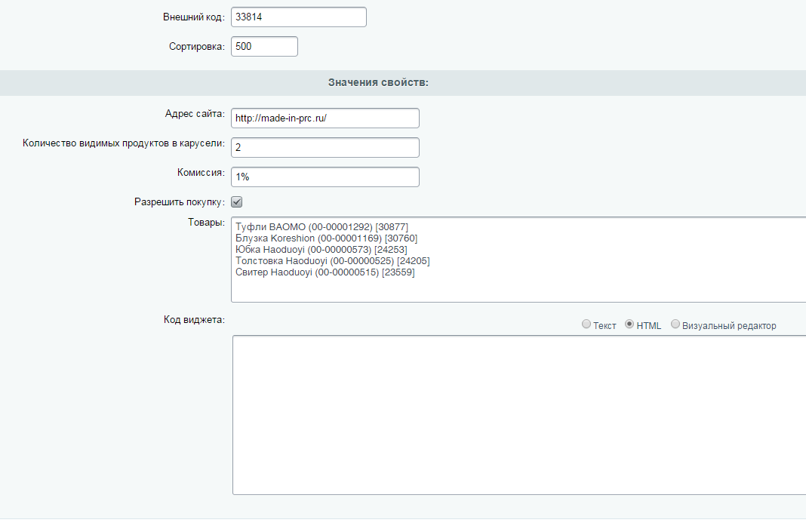Select the Текст radio button
Viewport: 806px width, 532px height.
[x=586, y=324]
